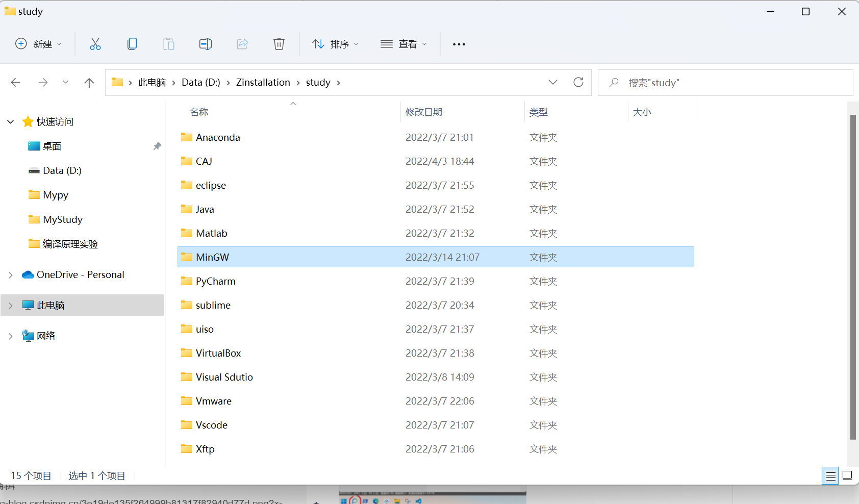Viewport: 859px width, 504px height.
Task: Open the 查看 view dropdown
Action: pyautogui.click(x=403, y=44)
